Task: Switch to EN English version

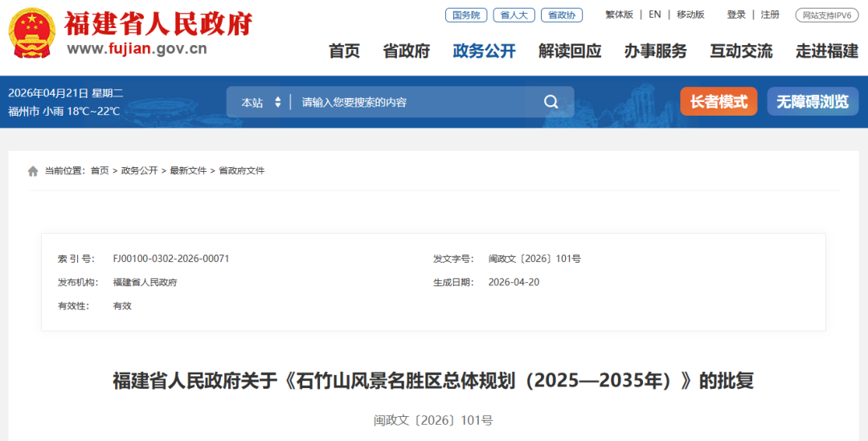Action: coord(655,14)
